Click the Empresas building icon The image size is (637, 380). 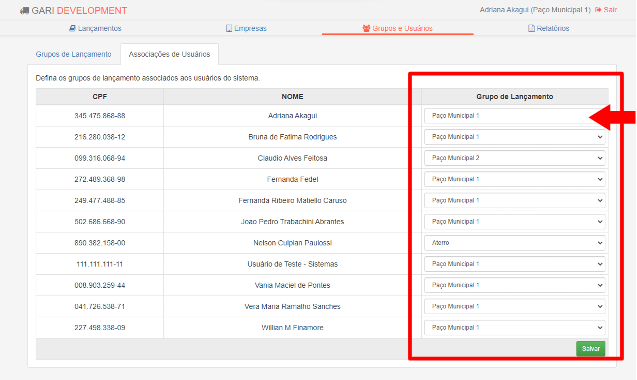tap(229, 28)
